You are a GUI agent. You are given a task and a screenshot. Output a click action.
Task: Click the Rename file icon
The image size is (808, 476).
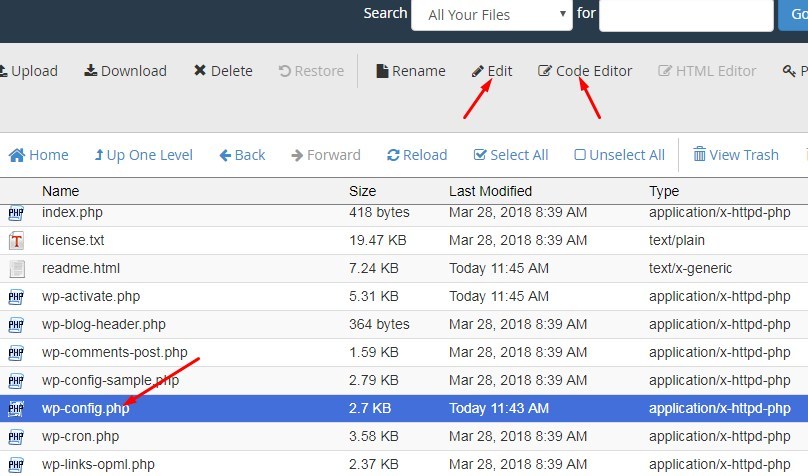point(381,71)
